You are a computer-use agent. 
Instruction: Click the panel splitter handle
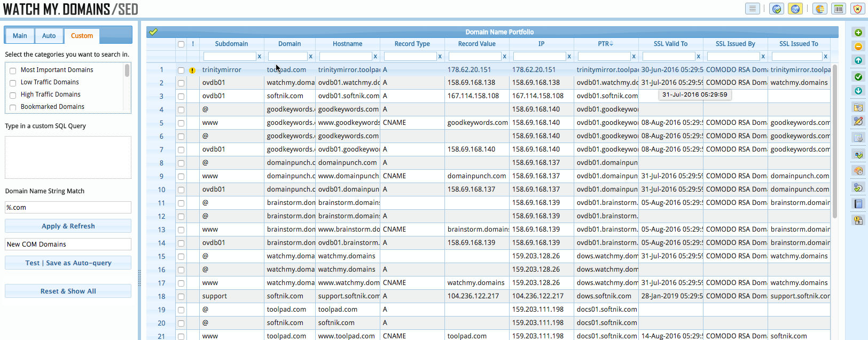(x=139, y=278)
